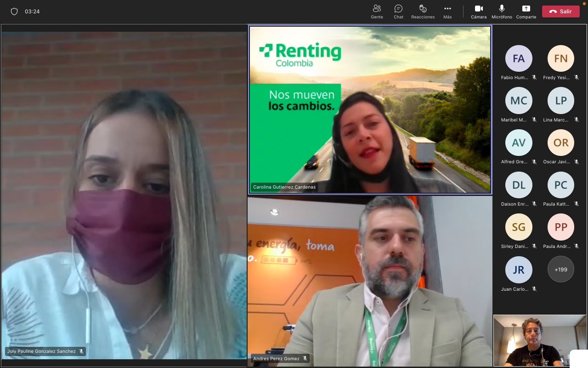Expand the Más options menu
The width and height of the screenshot is (588, 368).
click(x=447, y=11)
